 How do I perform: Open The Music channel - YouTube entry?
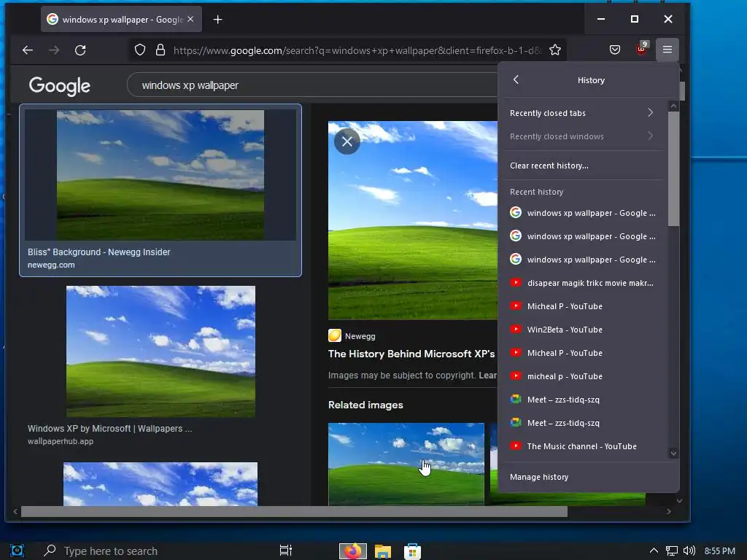583,446
